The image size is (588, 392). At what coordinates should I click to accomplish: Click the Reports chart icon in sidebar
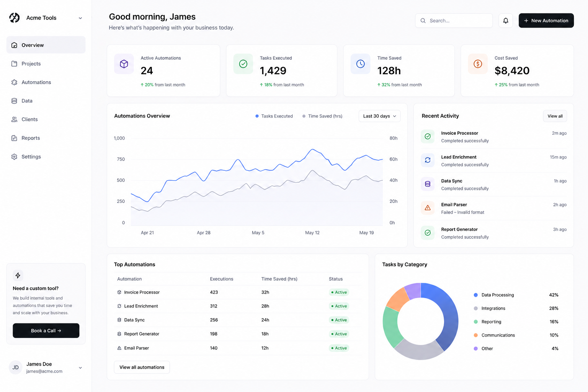tap(14, 138)
